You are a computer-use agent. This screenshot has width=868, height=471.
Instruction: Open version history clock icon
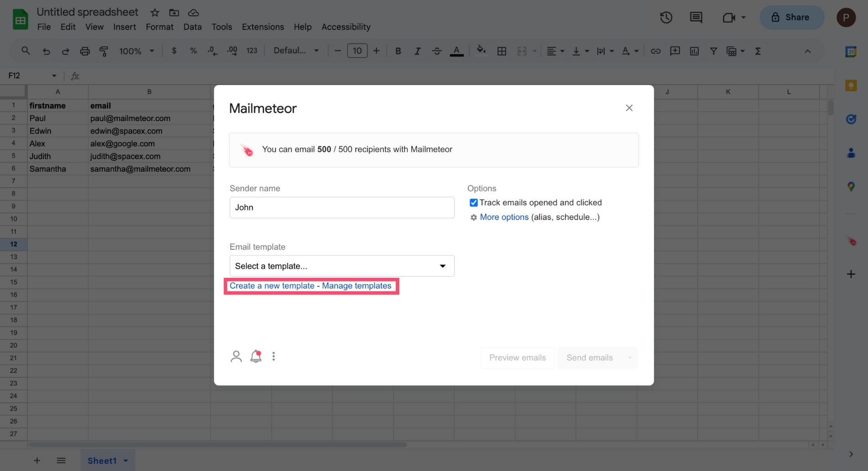click(x=666, y=18)
